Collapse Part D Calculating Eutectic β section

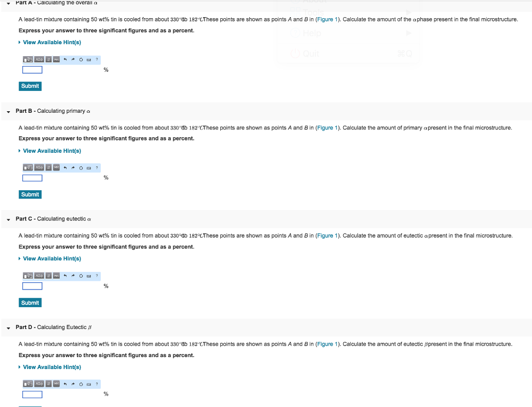coord(8,327)
